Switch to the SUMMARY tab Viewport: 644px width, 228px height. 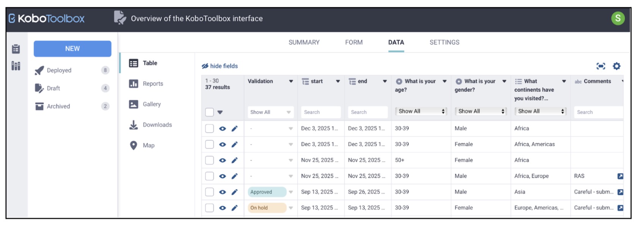coord(304,43)
